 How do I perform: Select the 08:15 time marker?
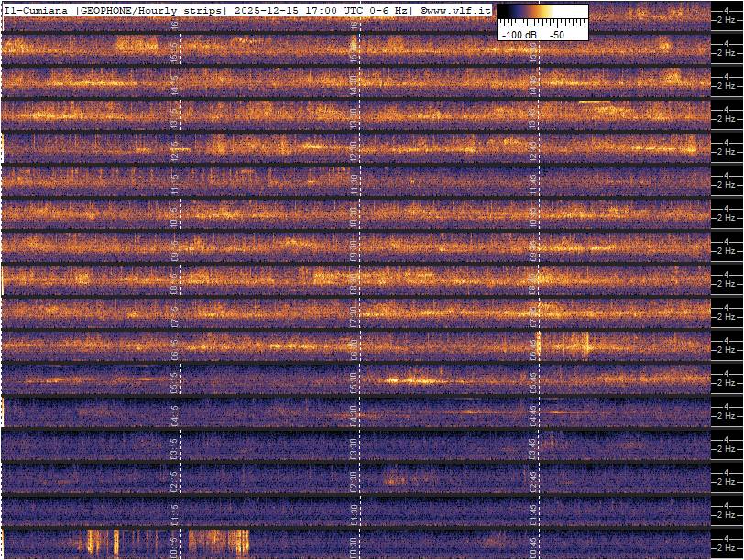(174, 282)
